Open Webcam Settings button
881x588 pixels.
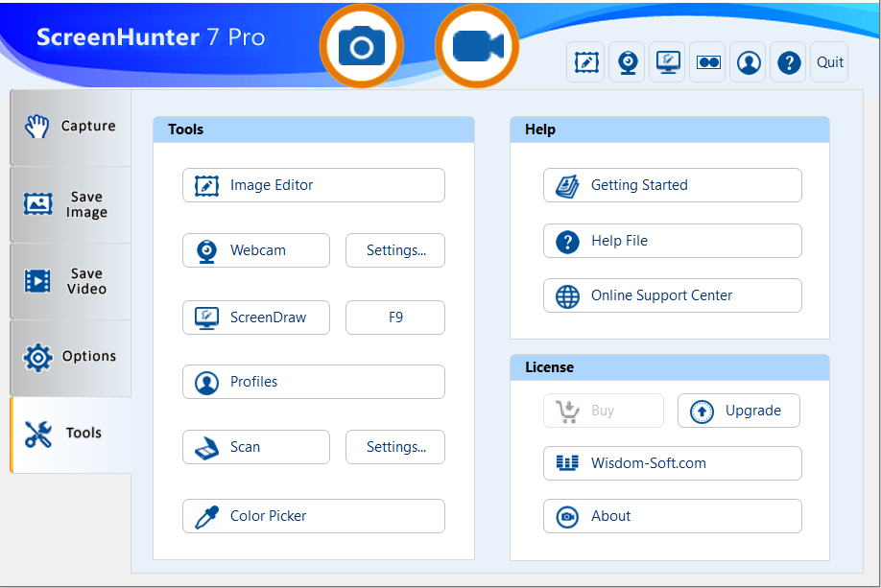coord(395,250)
